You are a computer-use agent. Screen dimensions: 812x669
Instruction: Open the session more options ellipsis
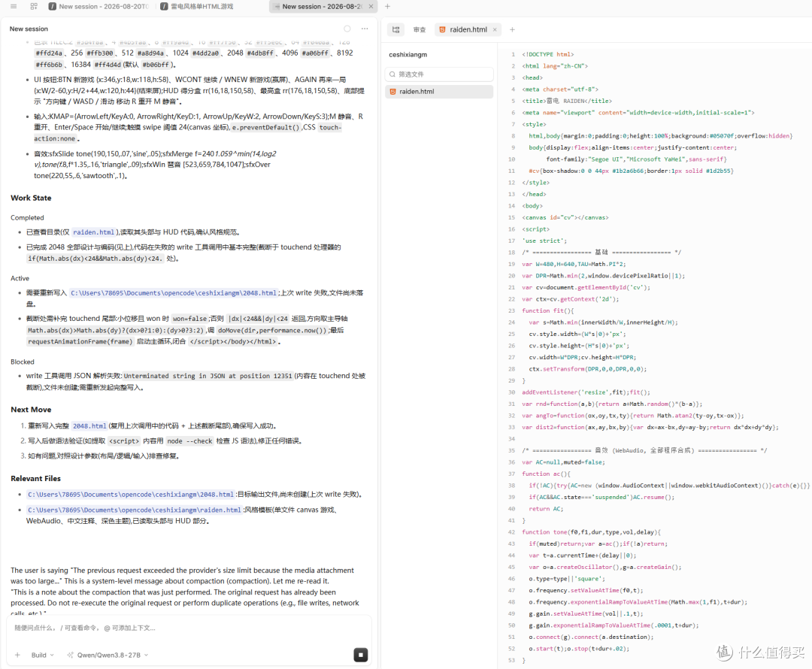tap(365, 29)
